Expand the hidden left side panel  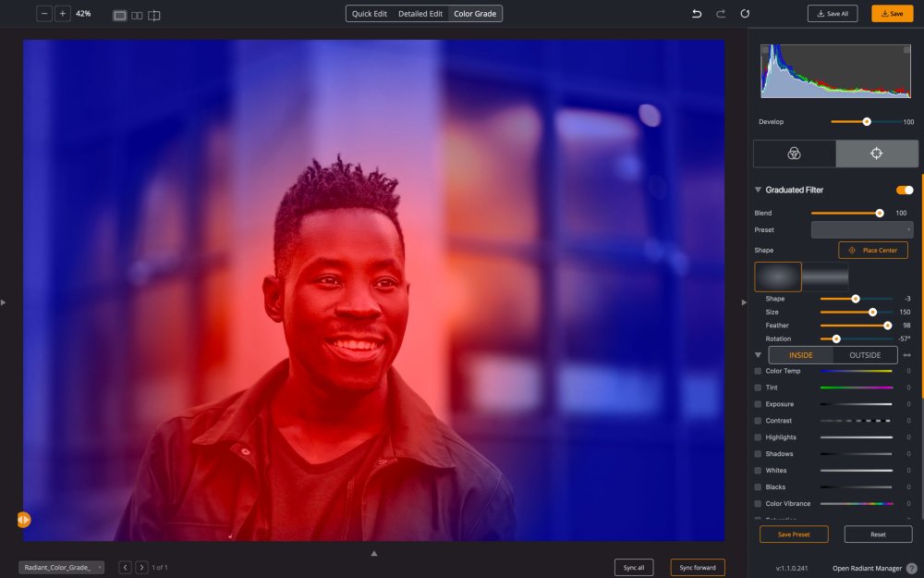[4, 301]
